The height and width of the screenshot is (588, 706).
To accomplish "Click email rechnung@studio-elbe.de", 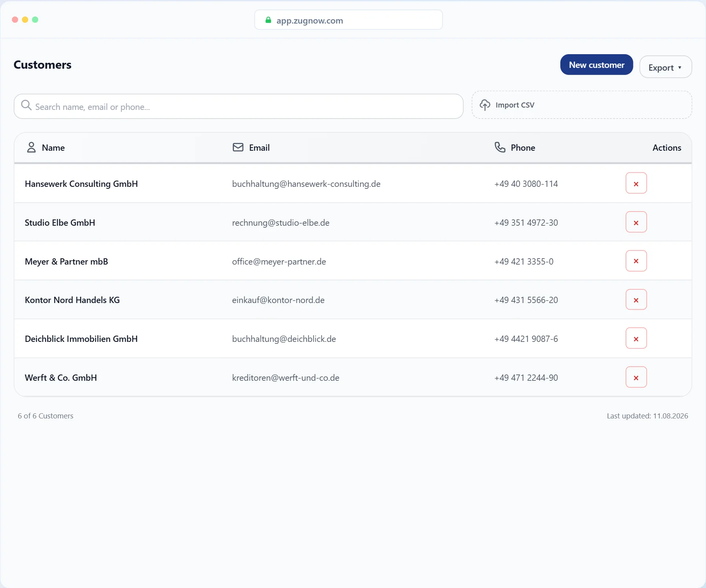I will click(x=281, y=223).
